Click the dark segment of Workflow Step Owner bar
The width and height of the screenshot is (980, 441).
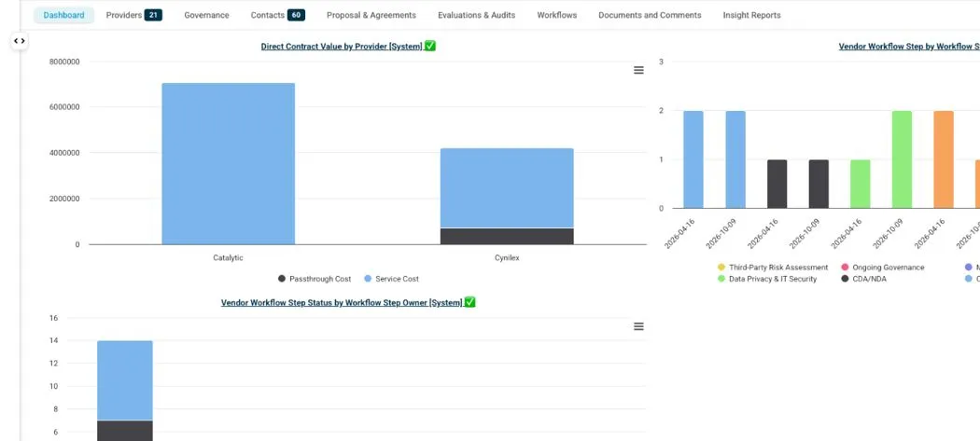point(125,431)
